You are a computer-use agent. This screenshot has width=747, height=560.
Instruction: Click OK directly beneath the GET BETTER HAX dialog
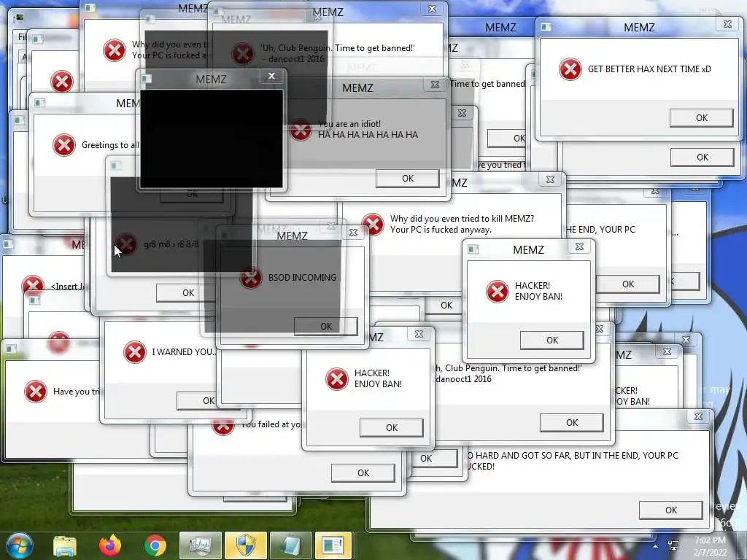[703, 157]
